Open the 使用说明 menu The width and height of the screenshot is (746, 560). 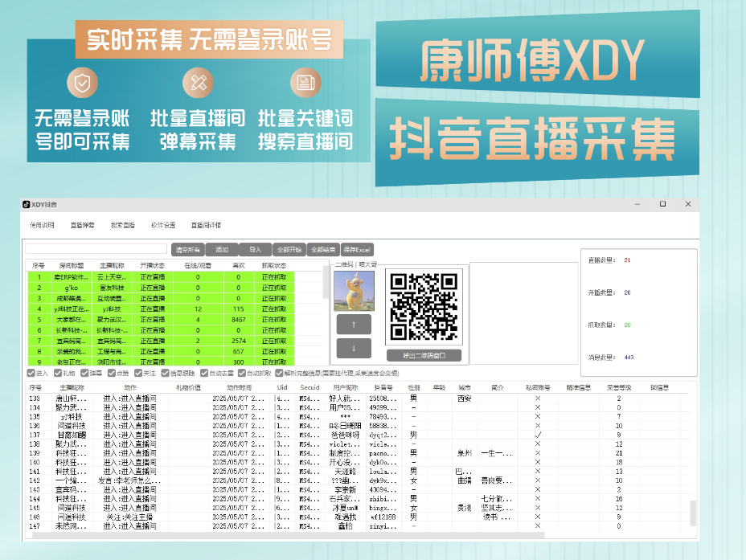[x=42, y=225]
